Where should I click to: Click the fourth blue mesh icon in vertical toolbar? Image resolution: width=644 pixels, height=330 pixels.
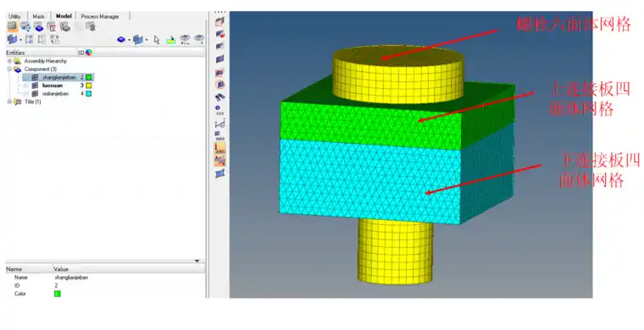pos(220,59)
